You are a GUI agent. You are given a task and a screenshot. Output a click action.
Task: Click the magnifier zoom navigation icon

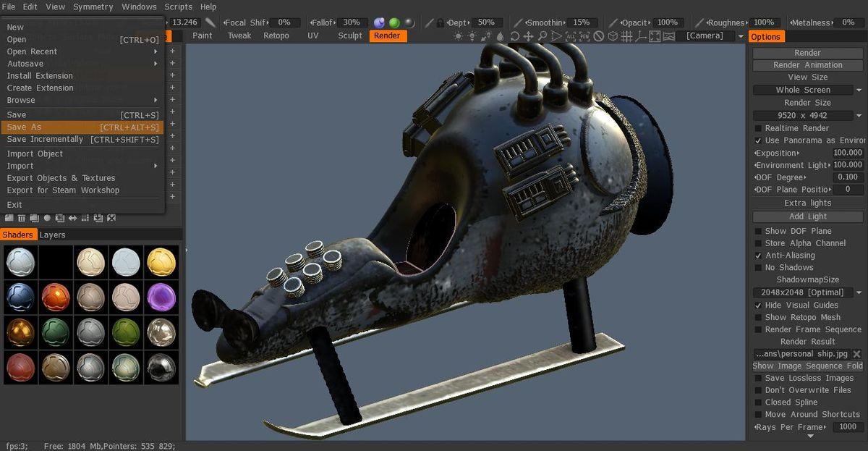[x=542, y=36]
